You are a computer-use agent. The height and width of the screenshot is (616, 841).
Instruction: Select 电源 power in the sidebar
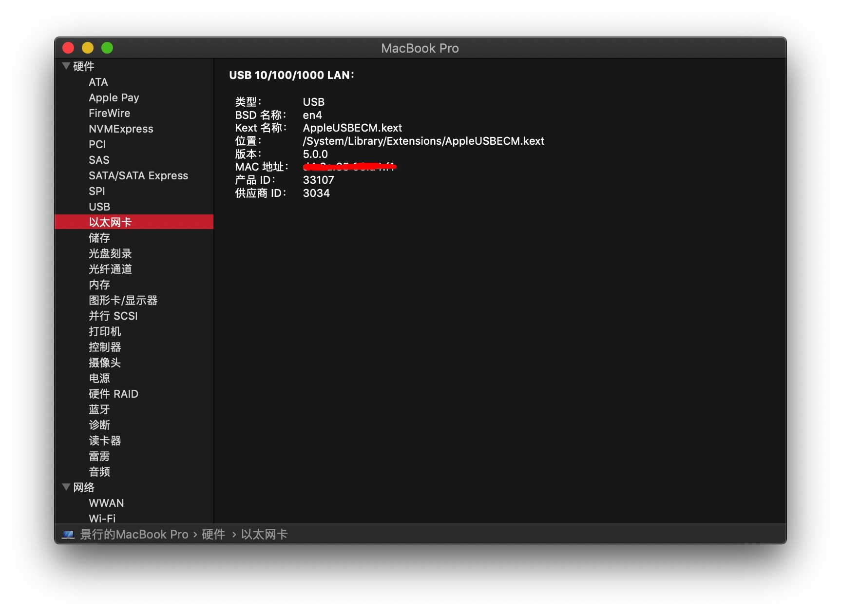[x=99, y=378]
